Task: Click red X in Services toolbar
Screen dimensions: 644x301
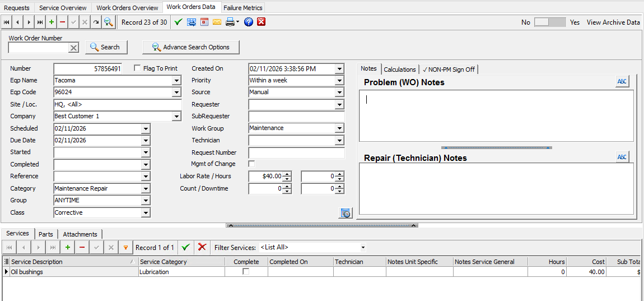Action: coord(202,247)
